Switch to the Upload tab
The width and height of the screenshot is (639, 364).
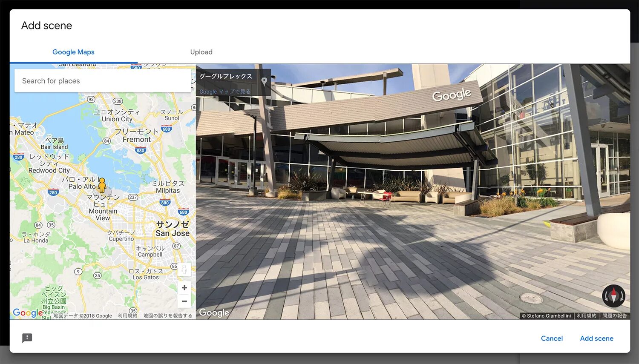coord(201,52)
